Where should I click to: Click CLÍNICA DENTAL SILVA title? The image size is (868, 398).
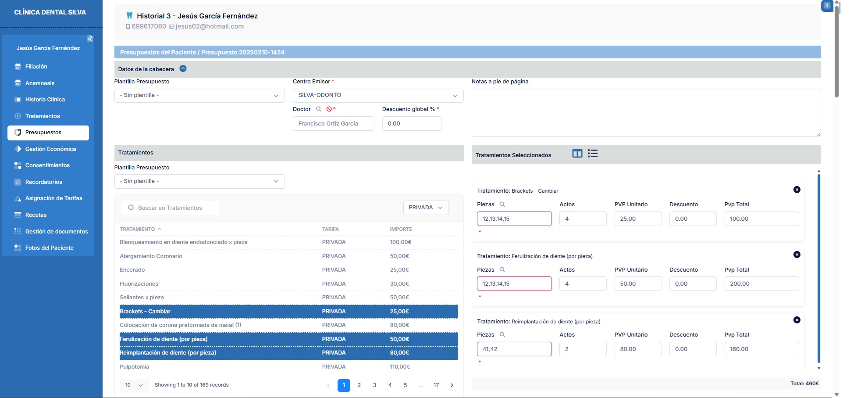click(x=50, y=12)
